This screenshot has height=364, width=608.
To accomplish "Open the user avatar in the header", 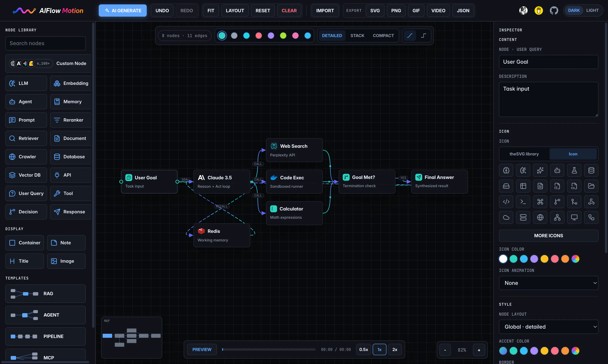I will click(x=523, y=11).
